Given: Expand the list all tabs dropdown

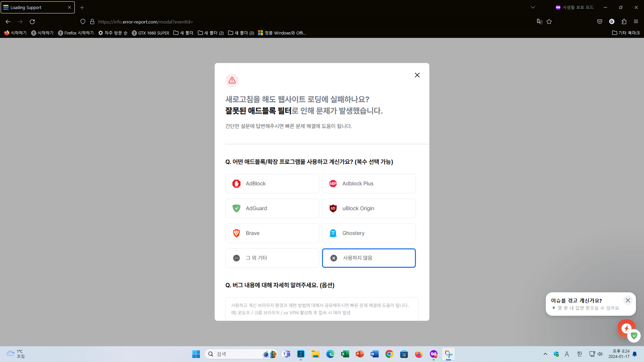Looking at the screenshot, I should [533, 7].
